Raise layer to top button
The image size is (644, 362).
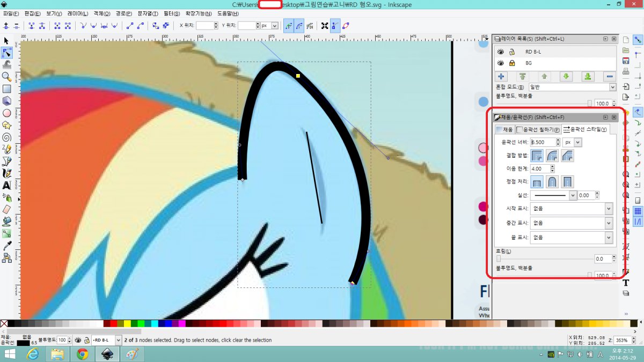tap(523, 77)
